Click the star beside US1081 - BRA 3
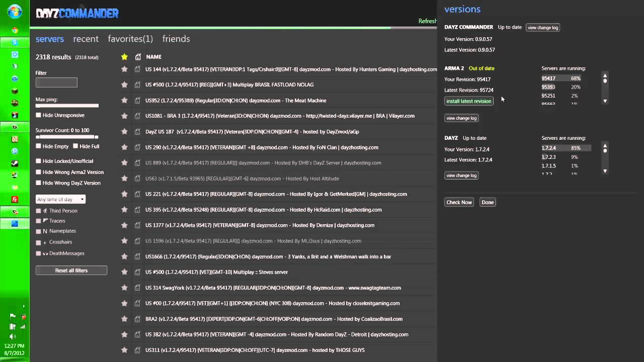The image size is (644, 362). coord(124,116)
